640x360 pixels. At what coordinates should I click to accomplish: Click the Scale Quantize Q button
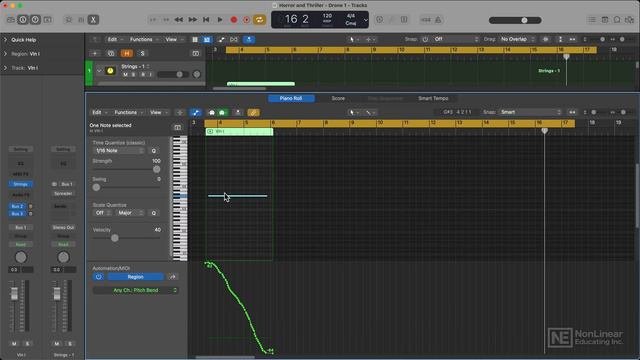point(154,213)
